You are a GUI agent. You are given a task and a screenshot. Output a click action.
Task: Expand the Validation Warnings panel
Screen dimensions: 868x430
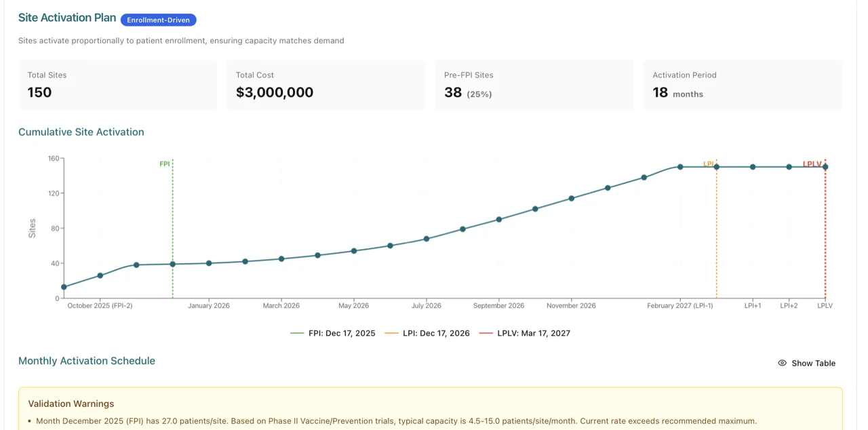pyautogui.click(x=71, y=404)
